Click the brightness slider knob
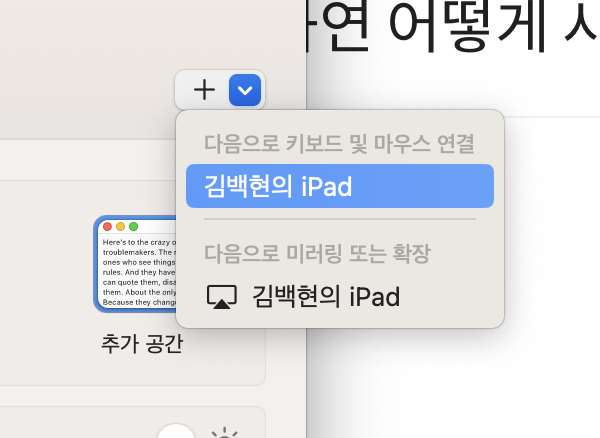The height and width of the screenshot is (438, 600). (176, 431)
